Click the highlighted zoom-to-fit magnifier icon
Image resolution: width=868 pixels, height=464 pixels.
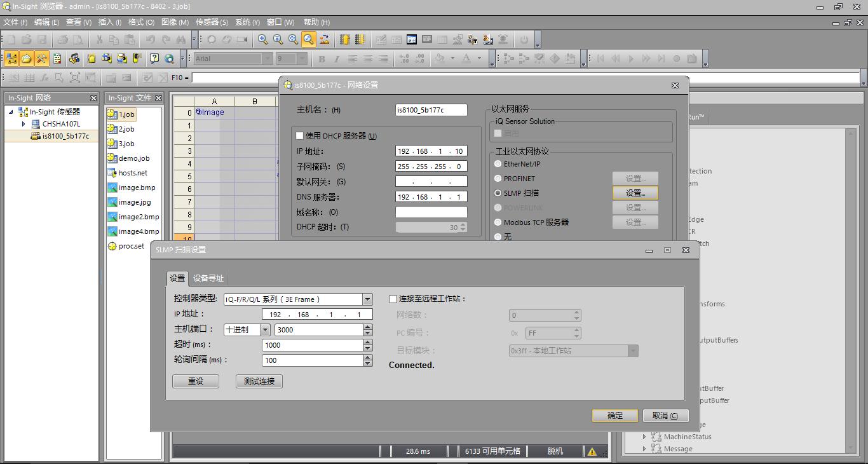(x=308, y=39)
